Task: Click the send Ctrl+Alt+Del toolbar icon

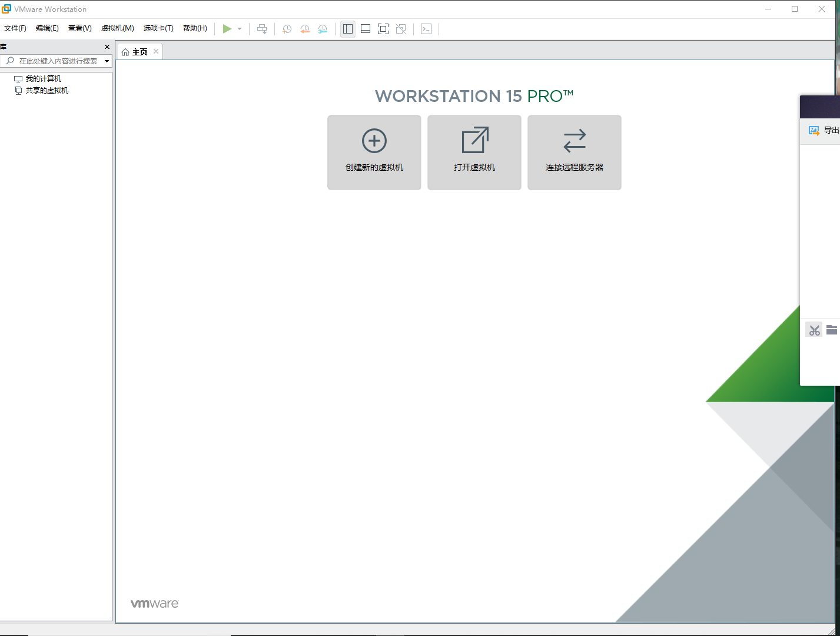Action: 262,29
